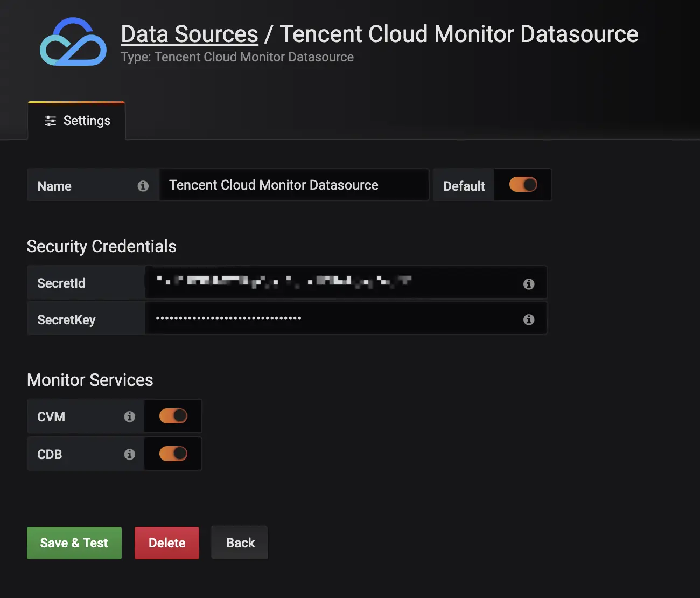Viewport: 700px width, 598px height.
Task: Click the Security Credentials section heading
Action: pos(101,246)
